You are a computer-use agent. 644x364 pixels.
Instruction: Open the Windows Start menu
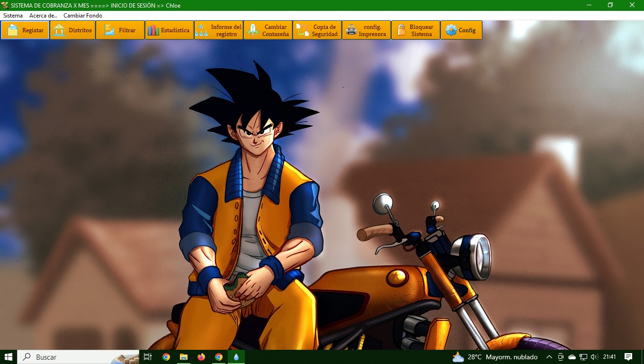(9, 357)
